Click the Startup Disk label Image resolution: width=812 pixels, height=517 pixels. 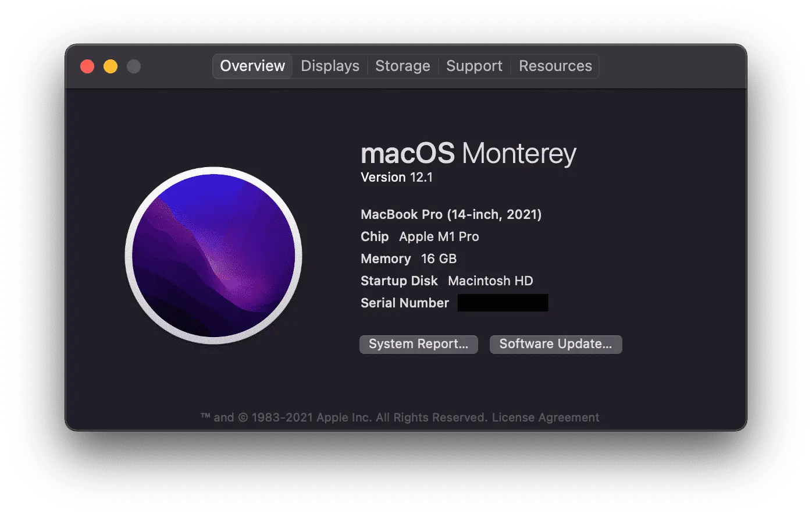click(x=399, y=281)
